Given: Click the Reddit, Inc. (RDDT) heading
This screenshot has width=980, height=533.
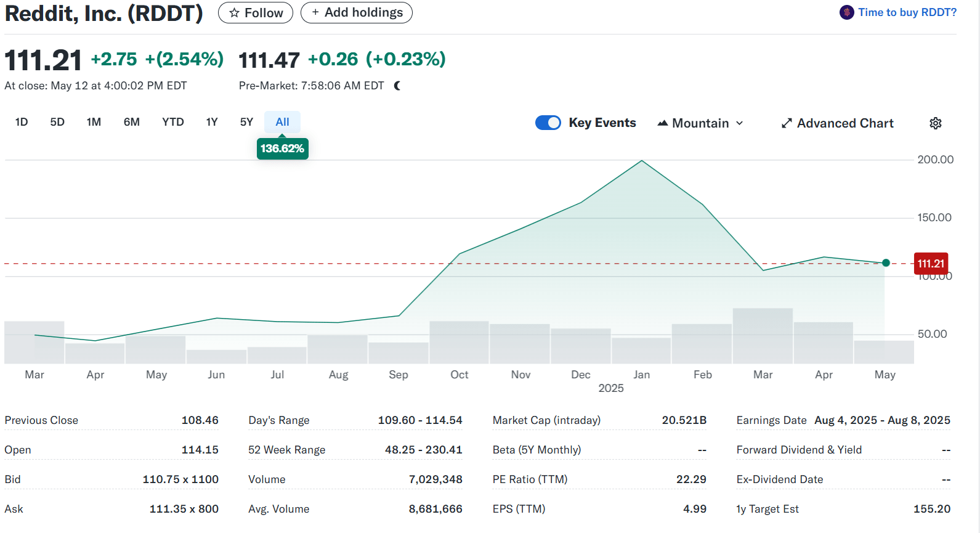Looking at the screenshot, I should 104,13.
